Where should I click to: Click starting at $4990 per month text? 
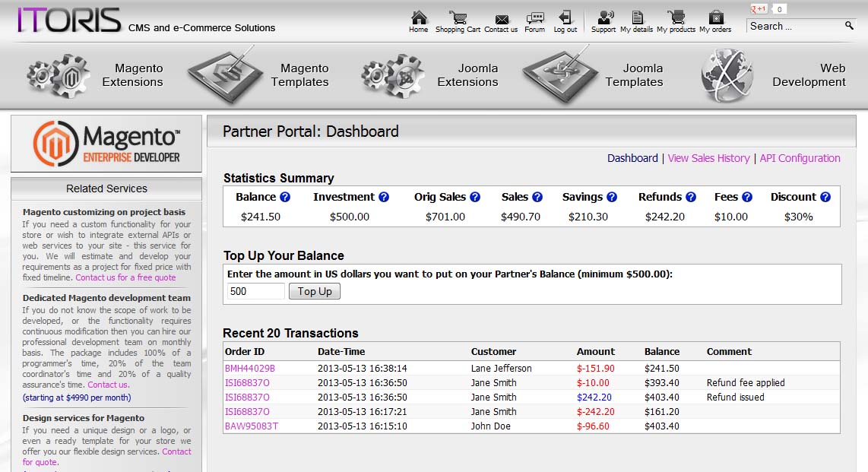77,398
